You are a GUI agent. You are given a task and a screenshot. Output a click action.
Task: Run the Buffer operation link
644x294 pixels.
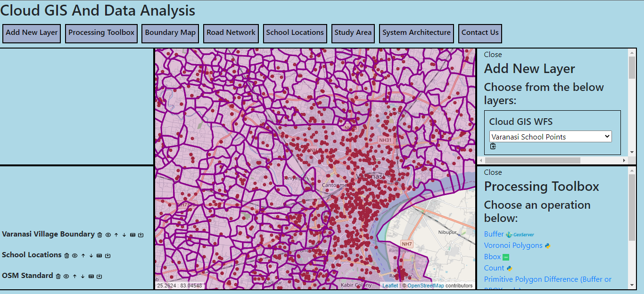click(x=494, y=234)
